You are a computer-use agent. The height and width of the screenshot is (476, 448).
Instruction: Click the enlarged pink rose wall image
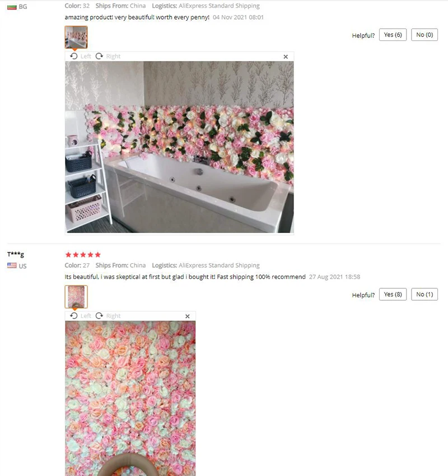(130, 398)
